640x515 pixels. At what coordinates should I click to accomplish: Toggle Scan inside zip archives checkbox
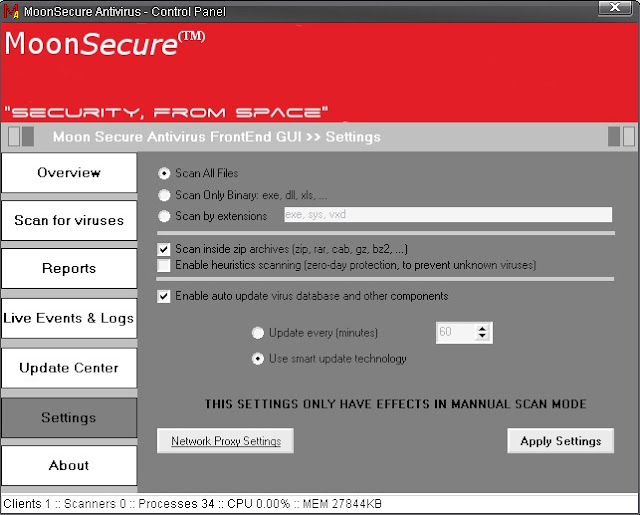tap(164, 249)
